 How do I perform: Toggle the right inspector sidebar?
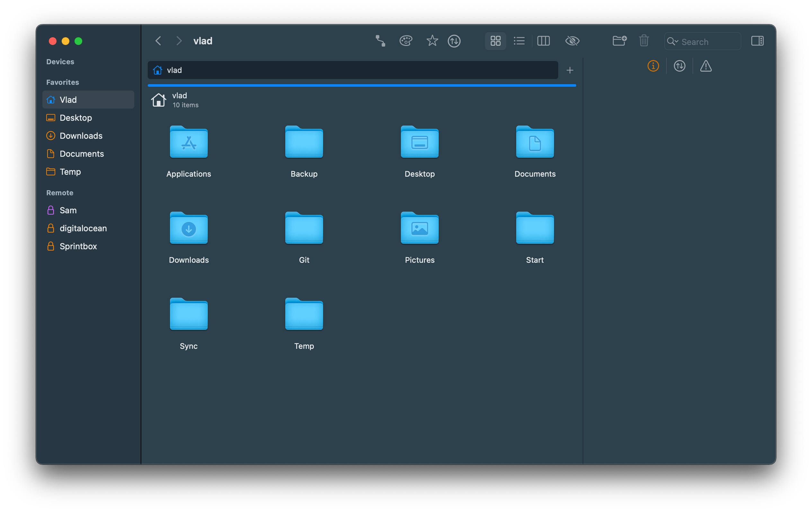(x=757, y=41)
